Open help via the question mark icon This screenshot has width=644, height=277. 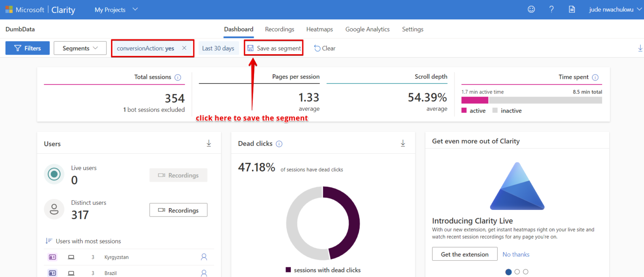(x=551, y=9)
